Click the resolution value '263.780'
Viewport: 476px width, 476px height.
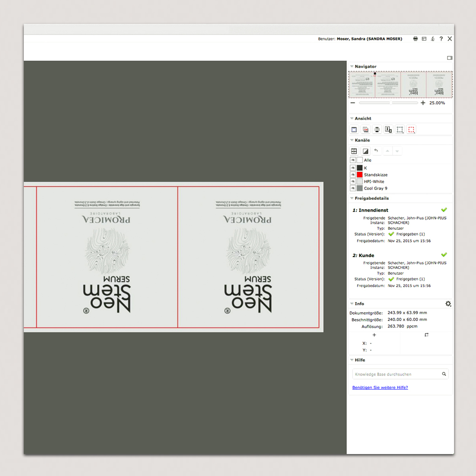396,326
